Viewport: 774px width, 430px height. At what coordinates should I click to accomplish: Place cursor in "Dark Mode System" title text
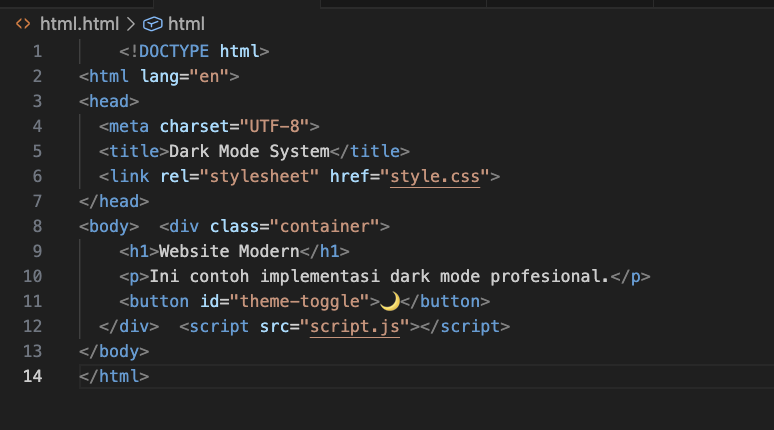pyautogui.click(x=249, y=151)
